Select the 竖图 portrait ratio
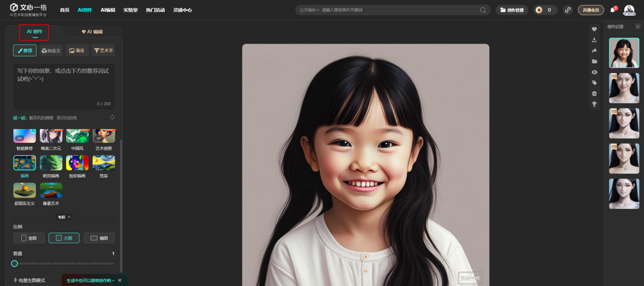The width and height of the screenshot is (644, 286). click(x=28, y=238)
